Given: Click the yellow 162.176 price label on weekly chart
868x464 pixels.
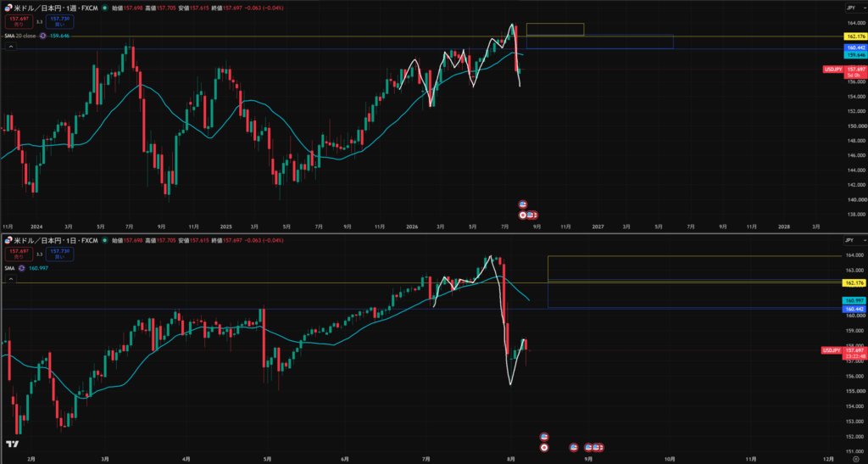Looking at the screenshot, I should point(856,36).
